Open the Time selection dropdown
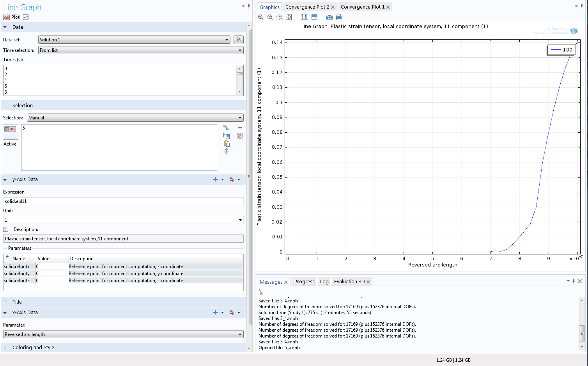 pyautogui.click(x=141, y=50)
